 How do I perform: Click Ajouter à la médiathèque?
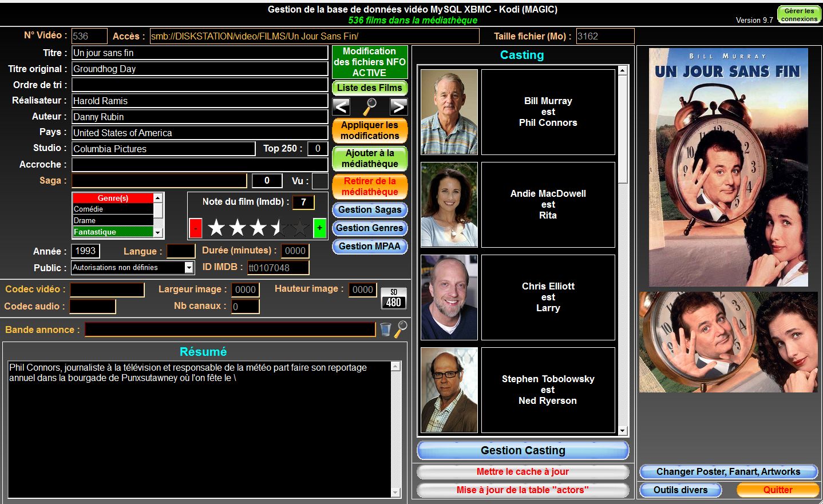tap(370, 158)
